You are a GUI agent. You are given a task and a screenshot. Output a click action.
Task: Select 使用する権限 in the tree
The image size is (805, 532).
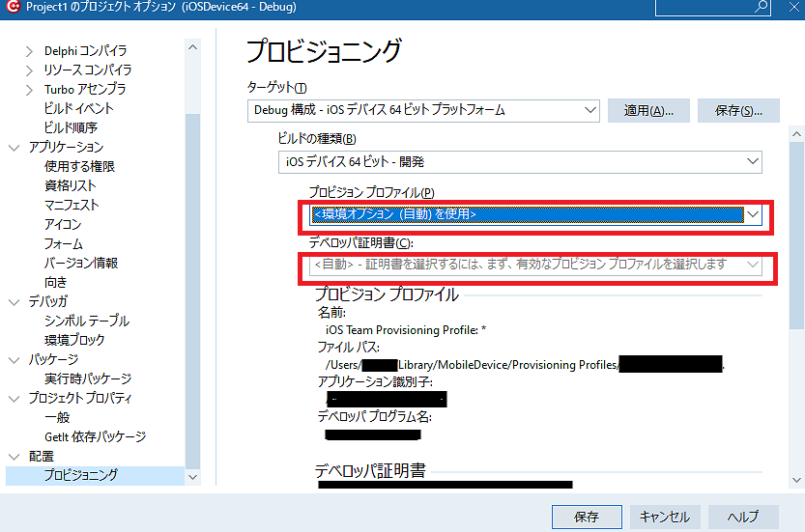[x=79, y=166]
